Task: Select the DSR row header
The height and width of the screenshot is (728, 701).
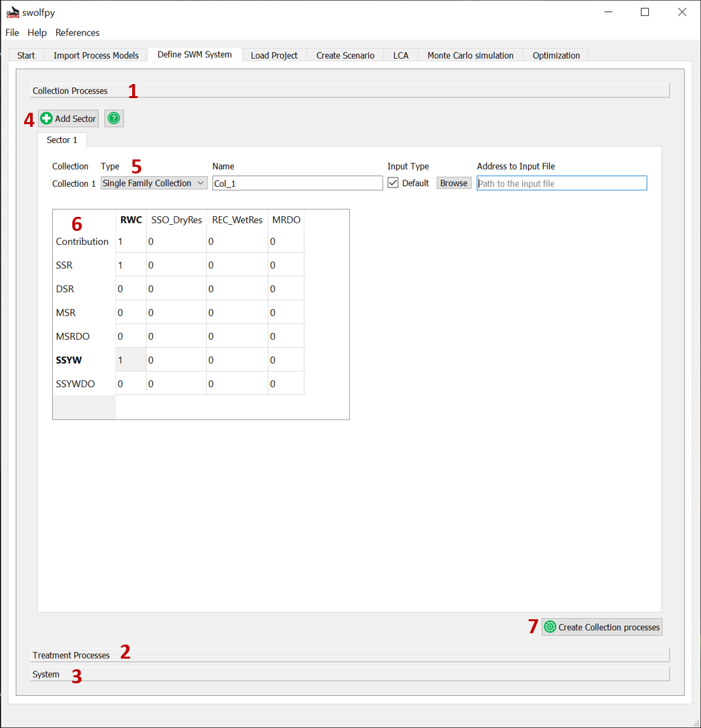Action: (x=84, y=289)
